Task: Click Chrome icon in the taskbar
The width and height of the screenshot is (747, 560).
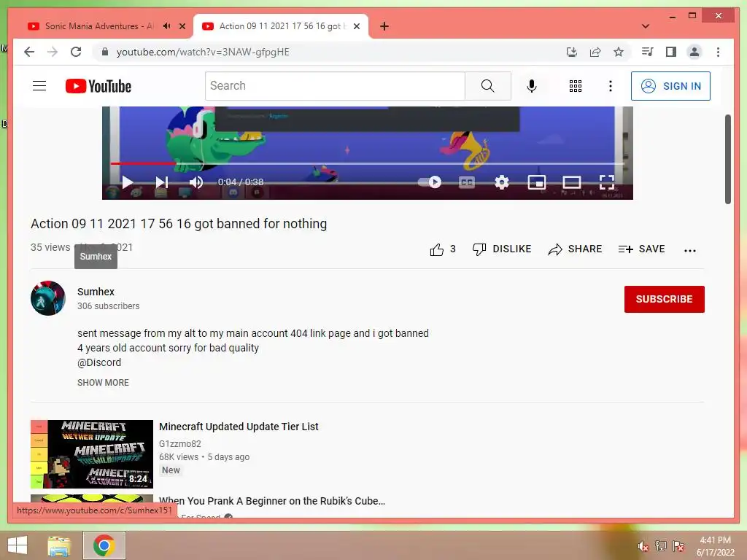Action: [104, 545]
